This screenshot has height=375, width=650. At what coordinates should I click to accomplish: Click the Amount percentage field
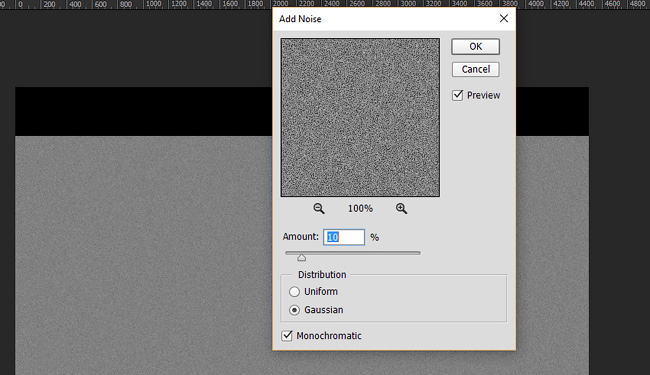(344, 237)
